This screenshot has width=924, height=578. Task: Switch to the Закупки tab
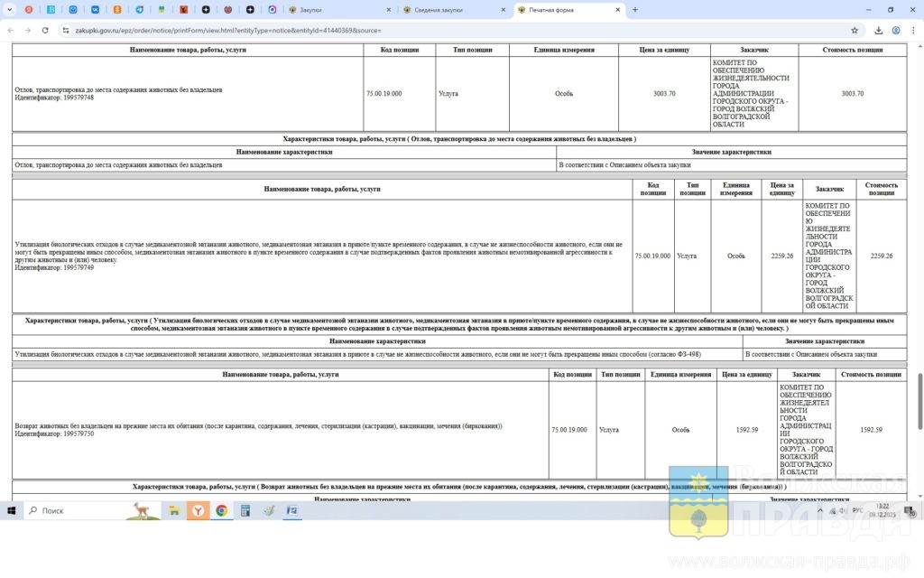coord(334,10)
